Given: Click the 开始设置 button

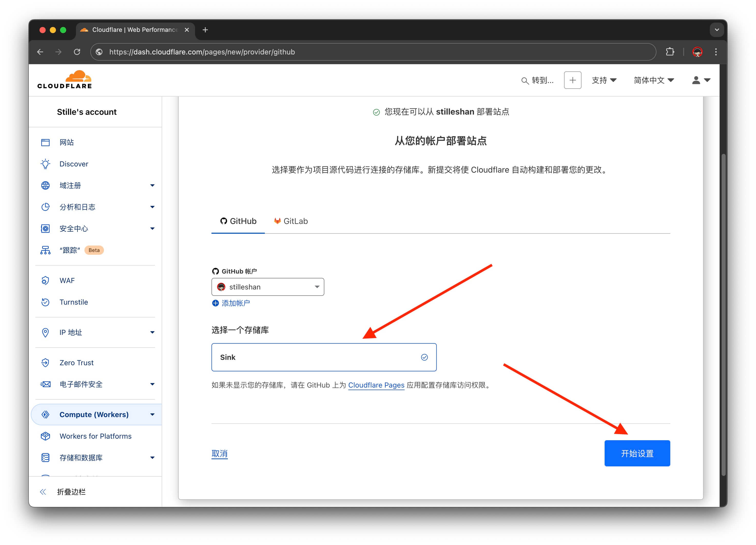Looking at the screenshot, I should tap(637, 453).
